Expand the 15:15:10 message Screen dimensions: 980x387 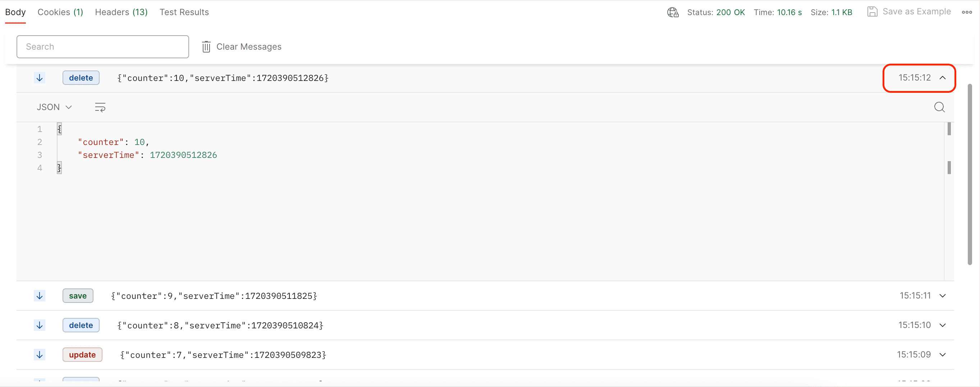point(942,325)
